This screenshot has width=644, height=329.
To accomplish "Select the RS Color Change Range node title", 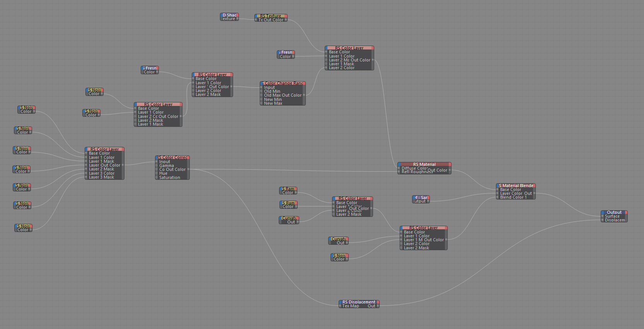I will [283, 83].
